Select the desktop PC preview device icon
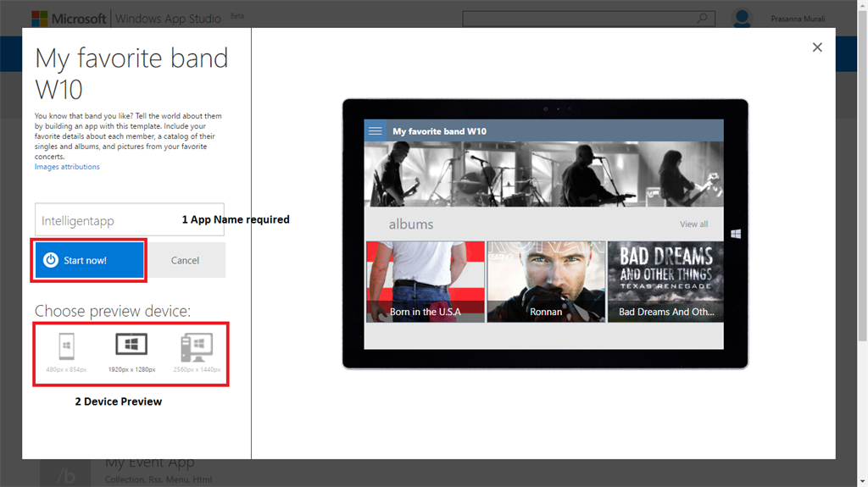The image size is (868, 487). [x=197, y=347]
